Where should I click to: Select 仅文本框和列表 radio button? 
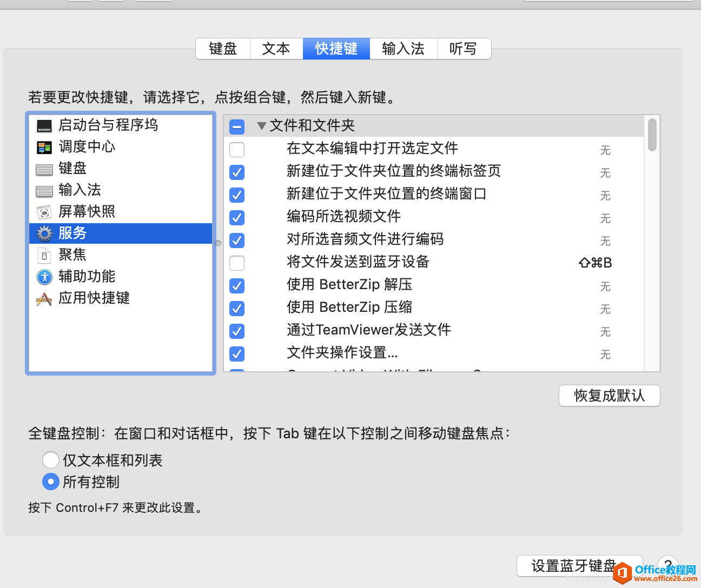[51, 460]
